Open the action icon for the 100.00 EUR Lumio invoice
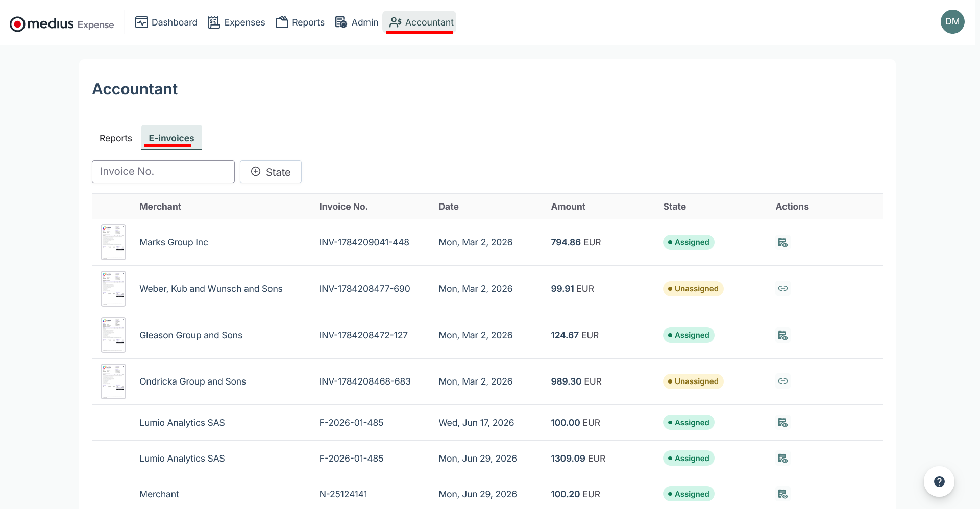Screen dimensions: 980x509 (782, 422)
